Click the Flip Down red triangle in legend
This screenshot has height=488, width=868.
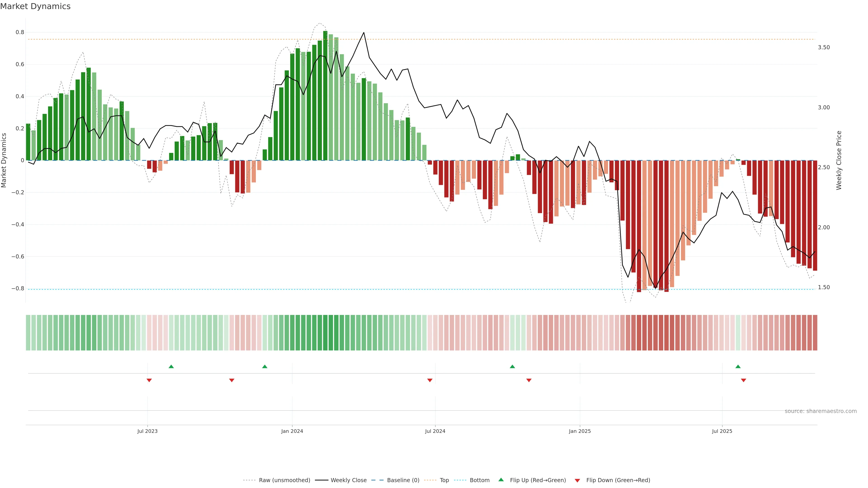tap(577, 480)
